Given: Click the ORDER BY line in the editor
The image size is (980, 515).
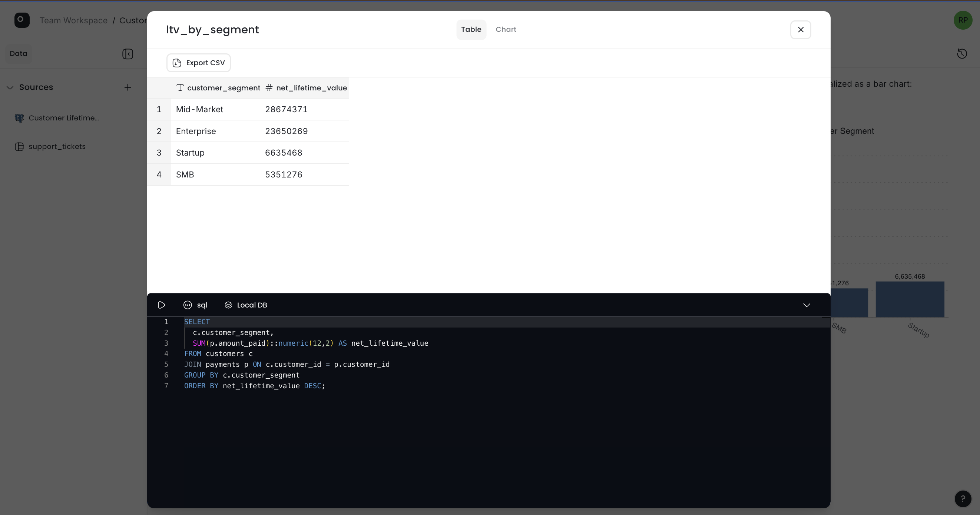Looking at the screenshot, I should coord(255,386).
